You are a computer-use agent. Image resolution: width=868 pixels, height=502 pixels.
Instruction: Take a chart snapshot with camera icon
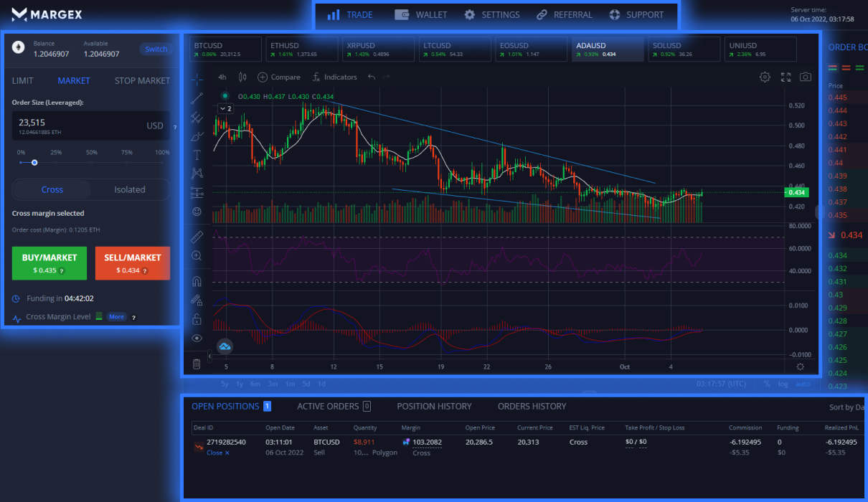coord(806,77)
